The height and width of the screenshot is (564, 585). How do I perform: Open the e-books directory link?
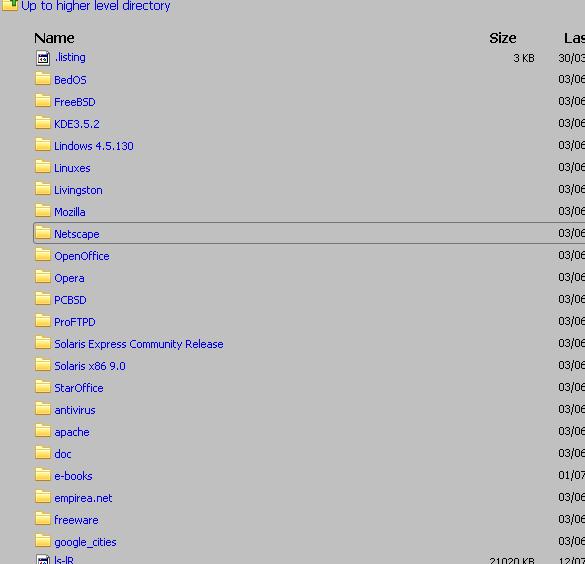click(73, 476)
